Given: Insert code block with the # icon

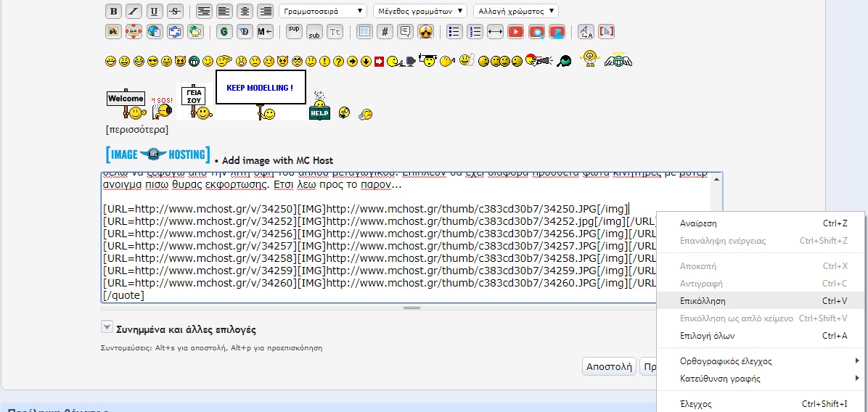Looking at the screenshot, I should pos(385,31).
